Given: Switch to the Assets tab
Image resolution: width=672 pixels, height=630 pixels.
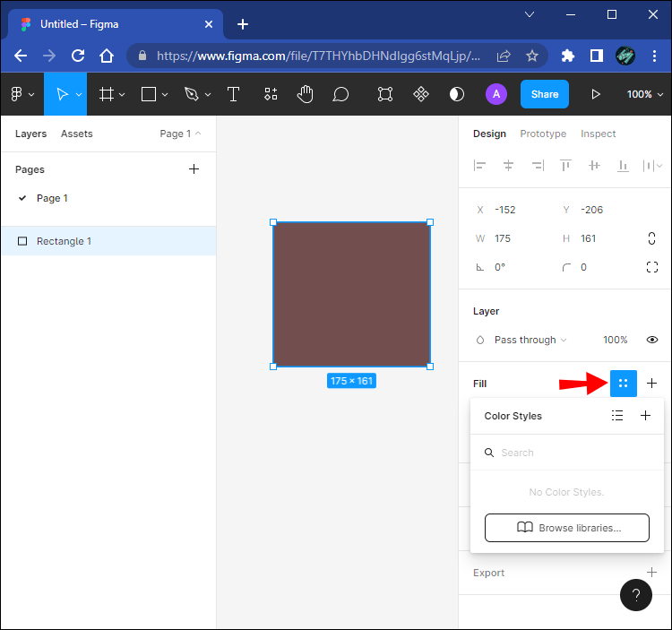Looking at the screenshot, I should click(76, 134).
